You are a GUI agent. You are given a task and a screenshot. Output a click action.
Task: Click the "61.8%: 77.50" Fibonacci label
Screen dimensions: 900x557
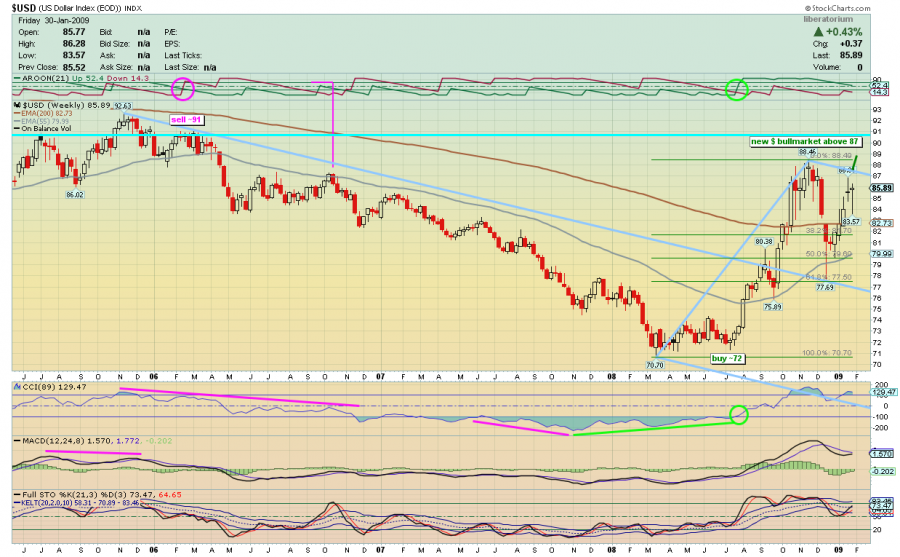[x=829, y=277]
